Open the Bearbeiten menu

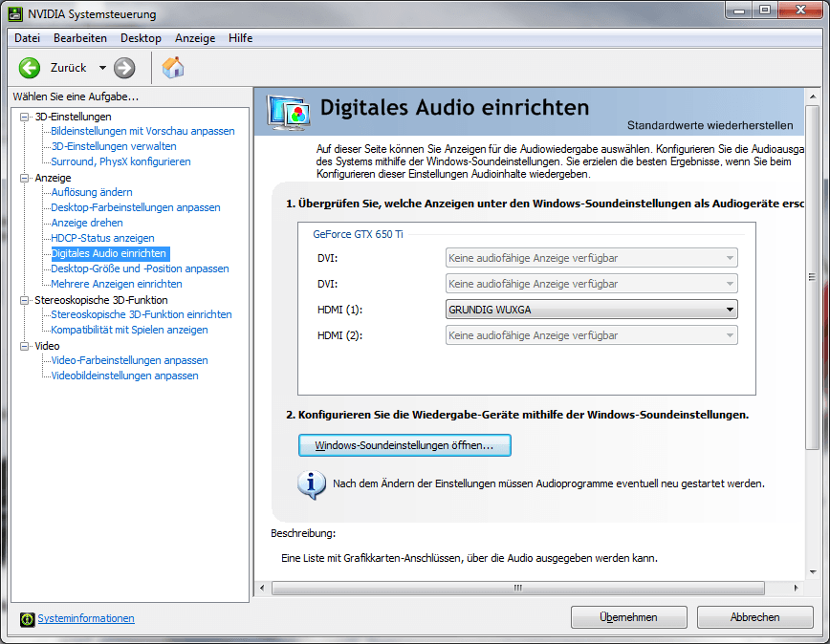coord(80,38)
